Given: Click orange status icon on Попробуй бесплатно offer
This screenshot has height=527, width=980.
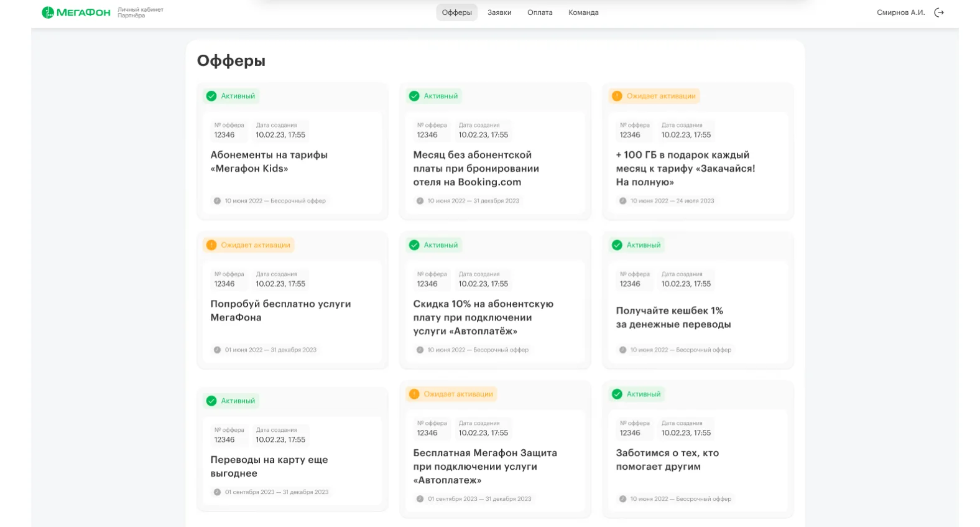Looking at the screenshot, I should tap(211, 245).
